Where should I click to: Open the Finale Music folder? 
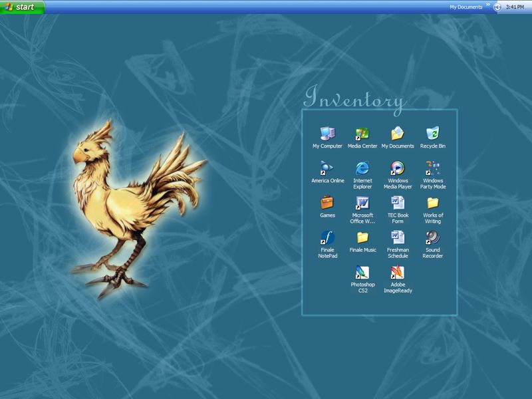pos(362,241)
